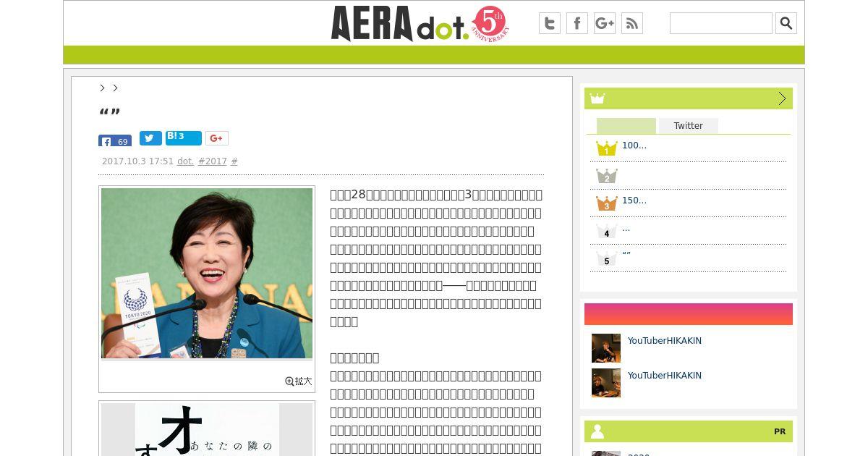Expand ranking panel with right chevron
Screen dimensions: 868x456
click(x=782, y=98)
